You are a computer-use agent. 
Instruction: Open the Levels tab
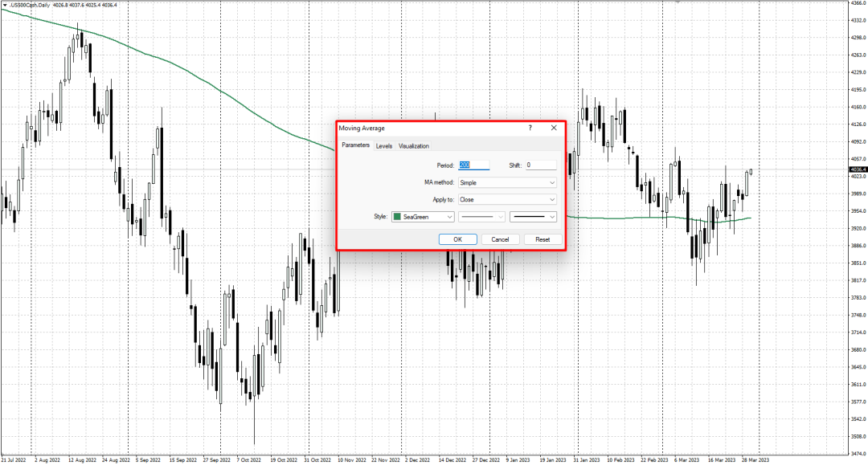click(384, 146)
